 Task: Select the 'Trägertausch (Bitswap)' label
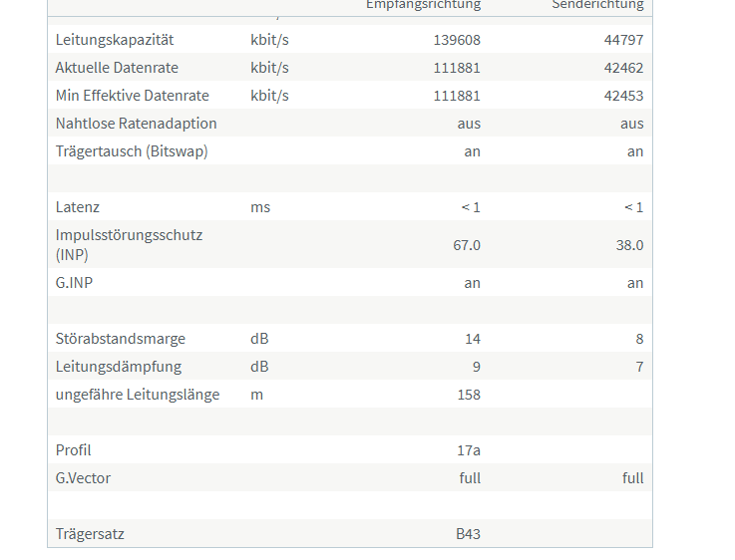132,151
